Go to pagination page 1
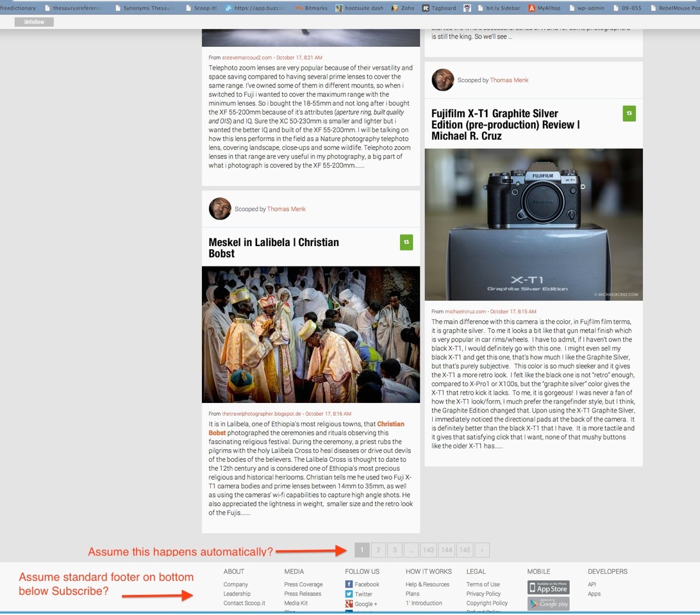This screenshot has width=700, height=615. click(x=362, y=550)
